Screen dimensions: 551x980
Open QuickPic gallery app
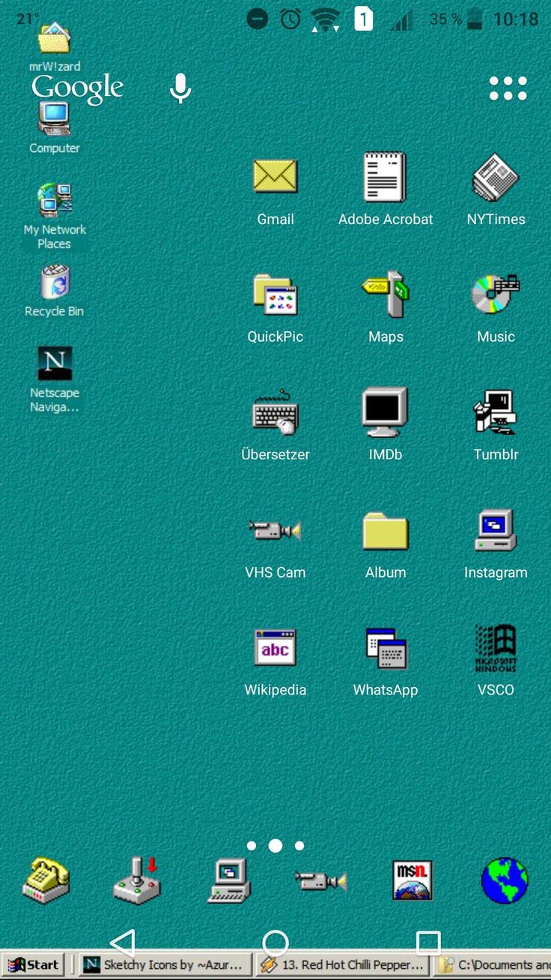pyautogui.click(x=275, y=294)
